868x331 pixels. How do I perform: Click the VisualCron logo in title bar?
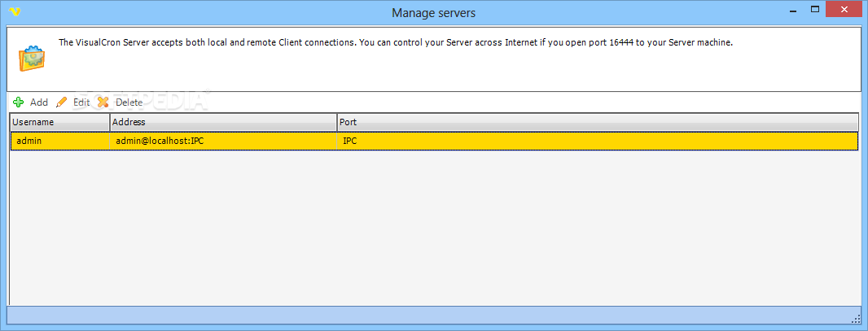coord(15,11)
